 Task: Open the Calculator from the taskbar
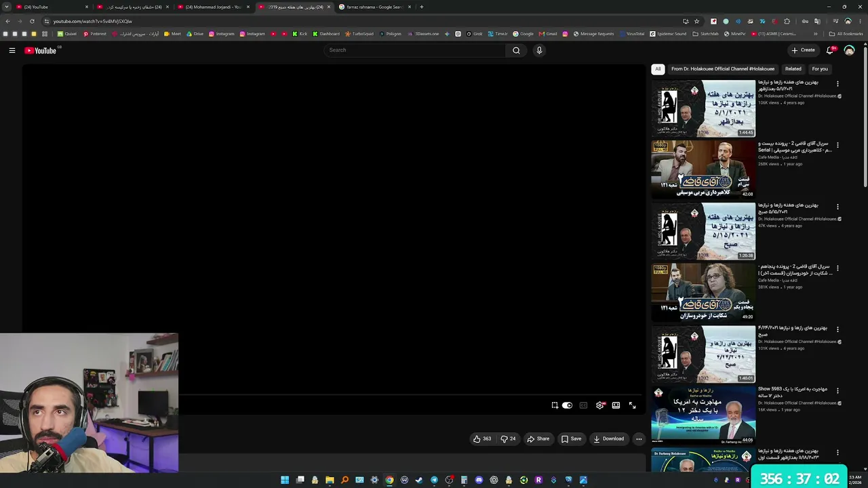(x=464, y=480)
